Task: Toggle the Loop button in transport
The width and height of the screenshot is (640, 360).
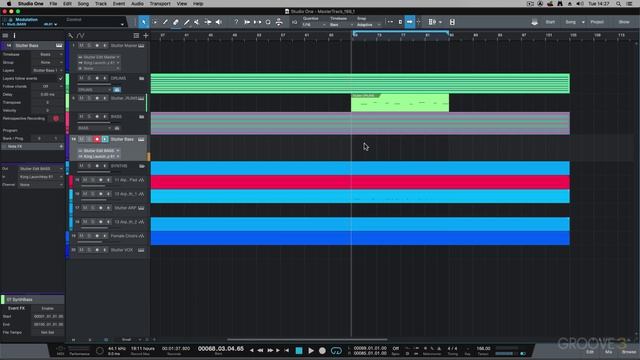Action: coord(336,350)
